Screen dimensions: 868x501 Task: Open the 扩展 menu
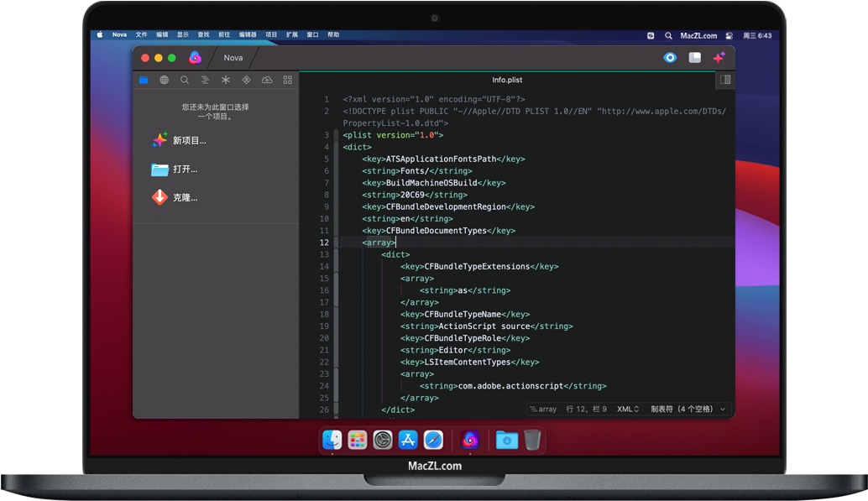292,35
